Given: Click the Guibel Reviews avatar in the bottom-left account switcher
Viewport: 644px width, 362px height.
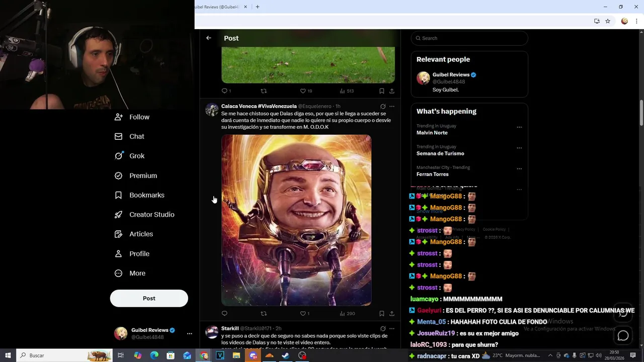Looking at the screenshot, I should (121, 333).
